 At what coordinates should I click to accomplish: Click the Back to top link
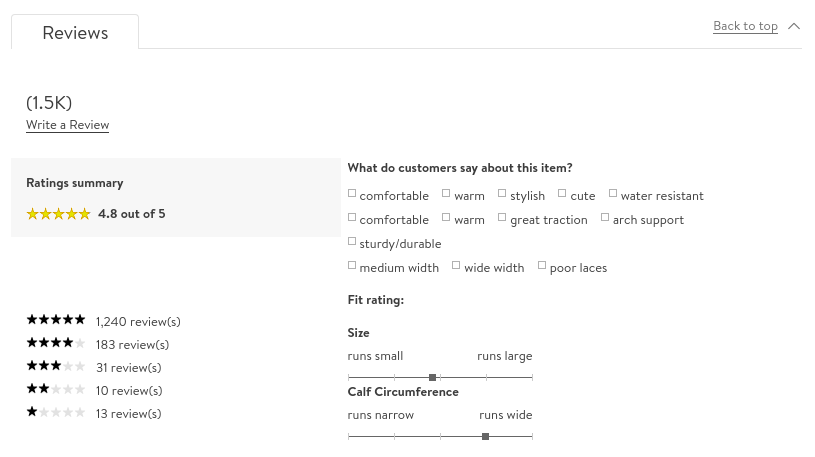[745, 26]
